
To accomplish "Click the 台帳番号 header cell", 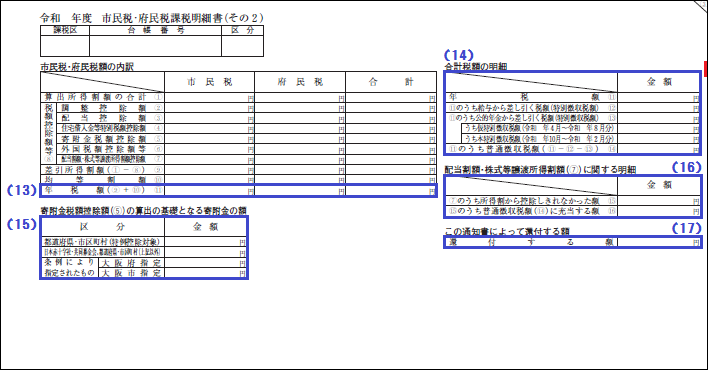I will coord(155,31).
